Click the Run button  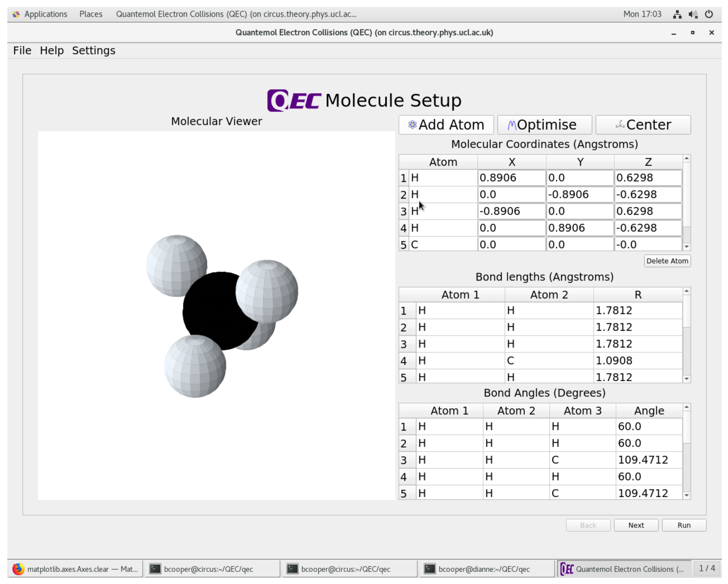click(684, 525)
